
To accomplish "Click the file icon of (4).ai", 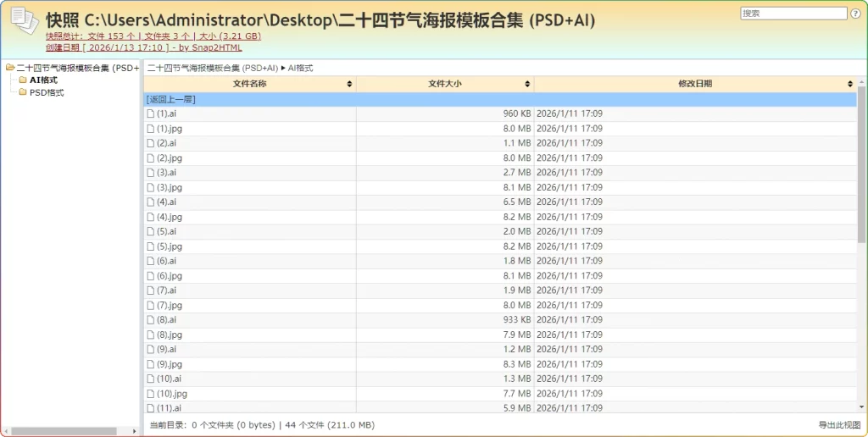I will [151, 202].
